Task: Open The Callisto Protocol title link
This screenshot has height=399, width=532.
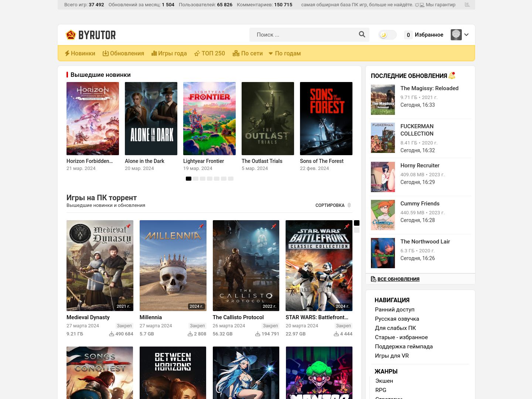Action: pos(238,317)
